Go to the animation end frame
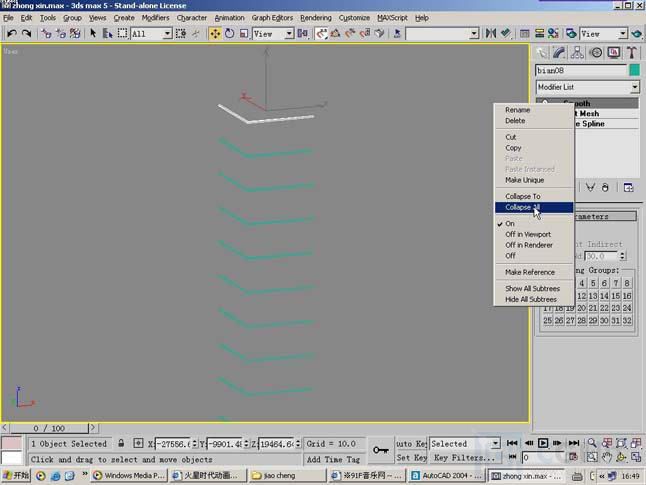 tap(574, 443)
